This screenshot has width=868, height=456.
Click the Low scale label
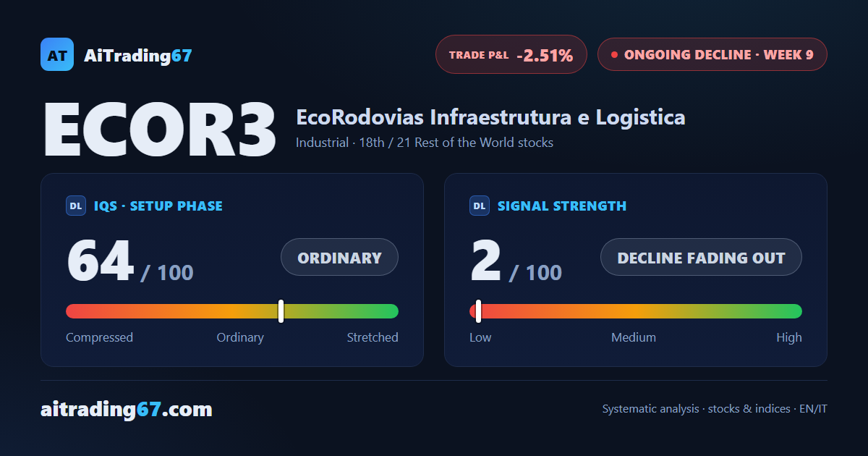click(480, 337)
